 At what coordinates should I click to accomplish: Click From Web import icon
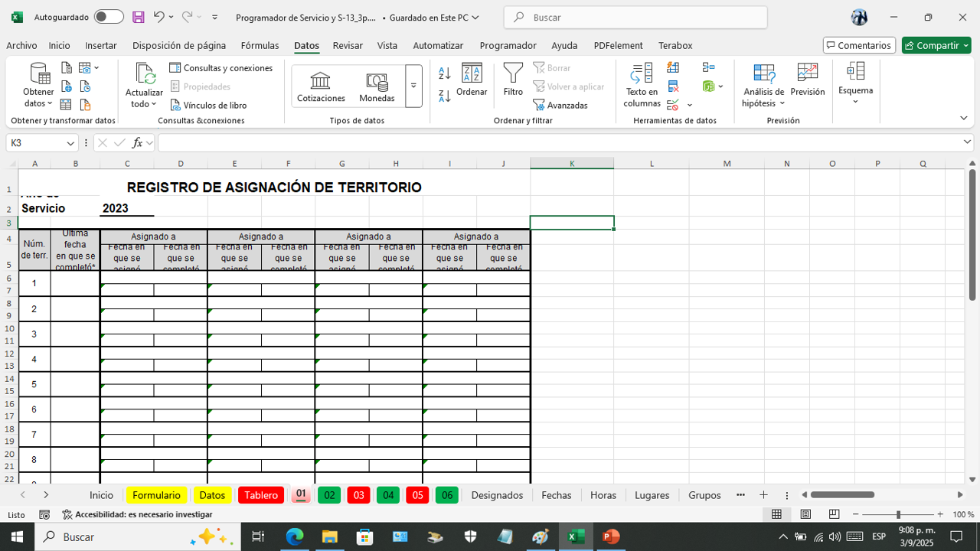[67, 86]
